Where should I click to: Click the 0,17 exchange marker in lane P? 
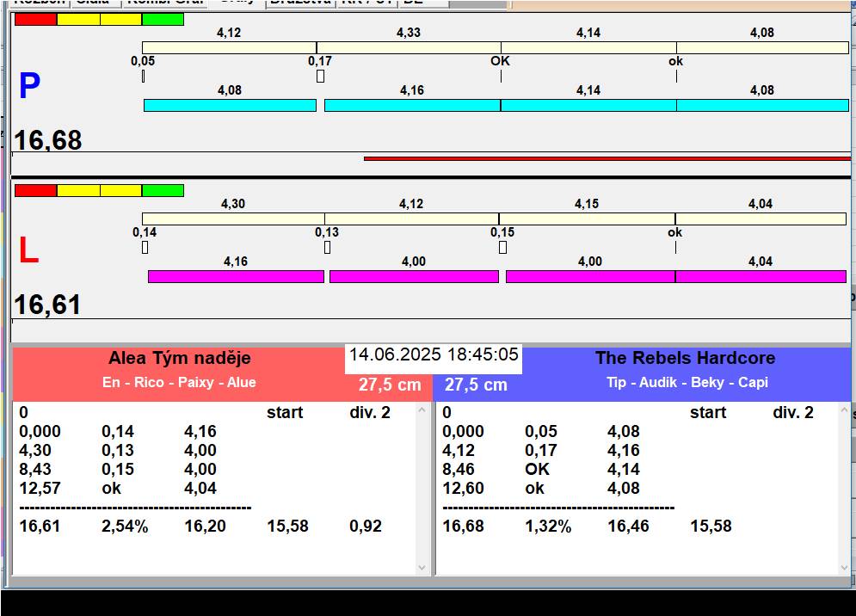(x=320, y=76)
